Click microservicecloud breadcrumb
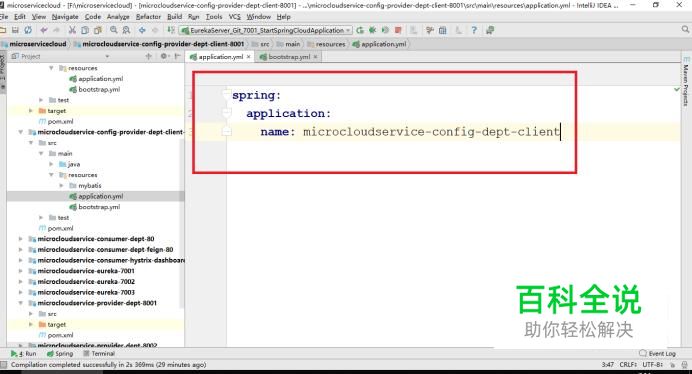 point(34,44)
